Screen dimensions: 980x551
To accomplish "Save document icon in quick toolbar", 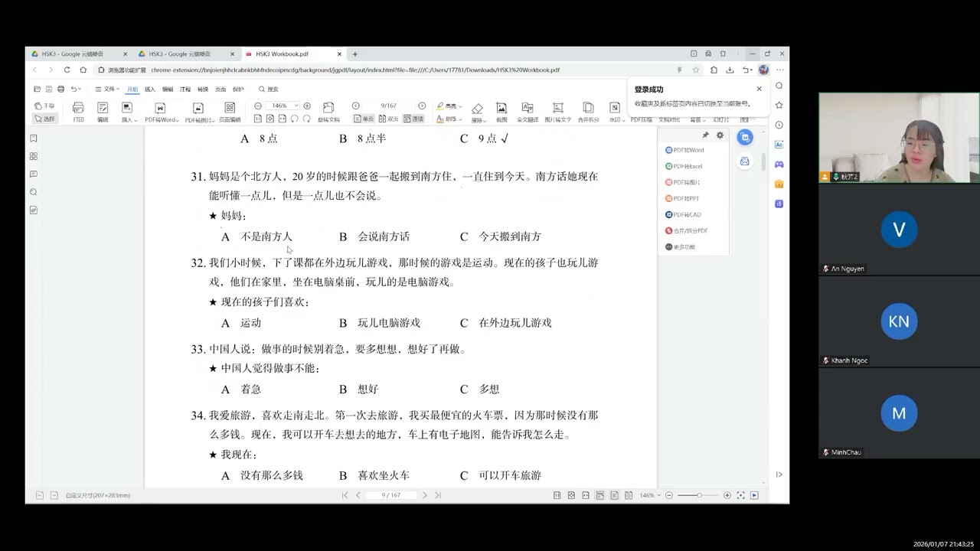I will pyautogui.click(x=49, y=90).
